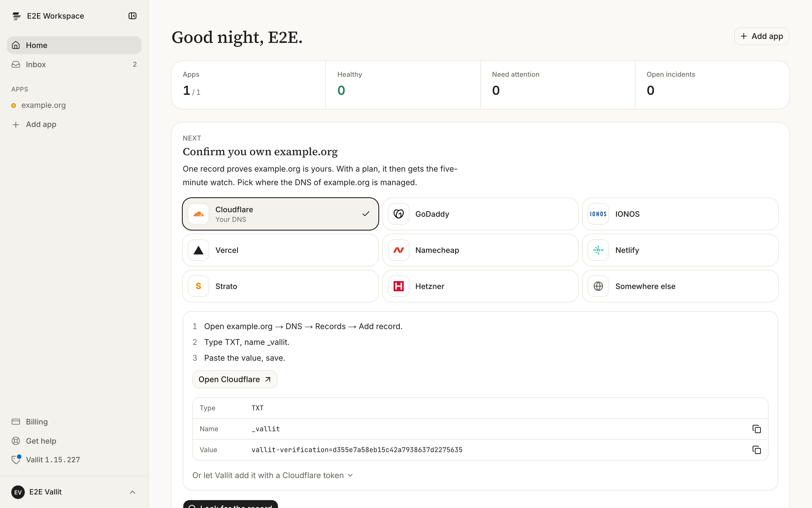This screenshot has width=812, height=508.
Task: Click the Vallit 1.15.227 version entry
Action: pos(74,459)
